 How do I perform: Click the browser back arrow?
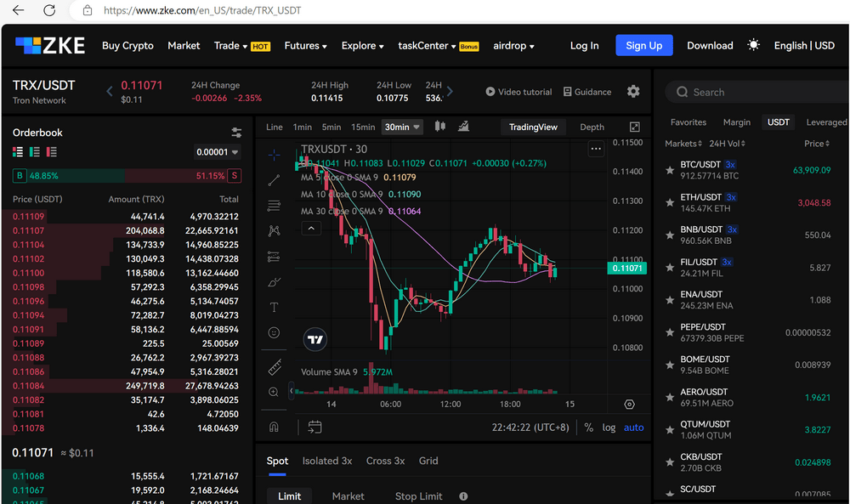click(18, 10)
